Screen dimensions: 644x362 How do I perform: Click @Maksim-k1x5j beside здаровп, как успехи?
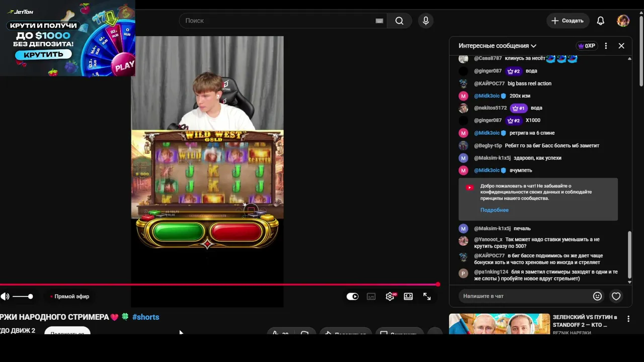pyautogui.click(x=492, y=158)
